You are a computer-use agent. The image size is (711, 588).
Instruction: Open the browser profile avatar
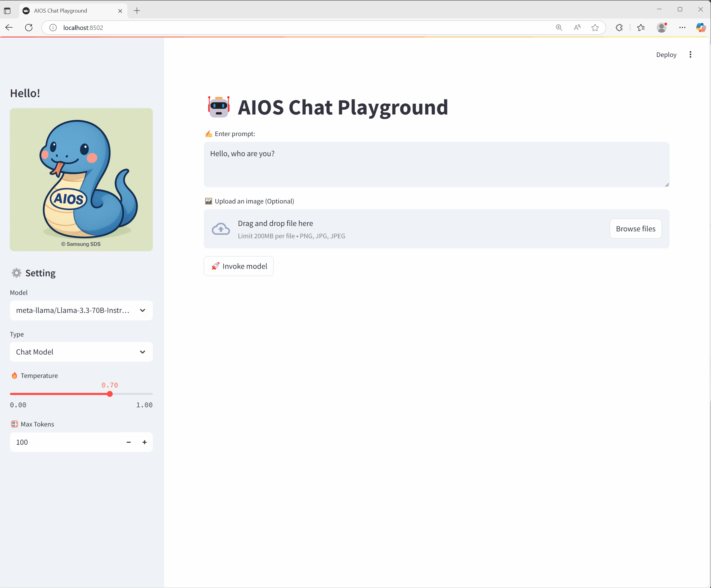661,28
